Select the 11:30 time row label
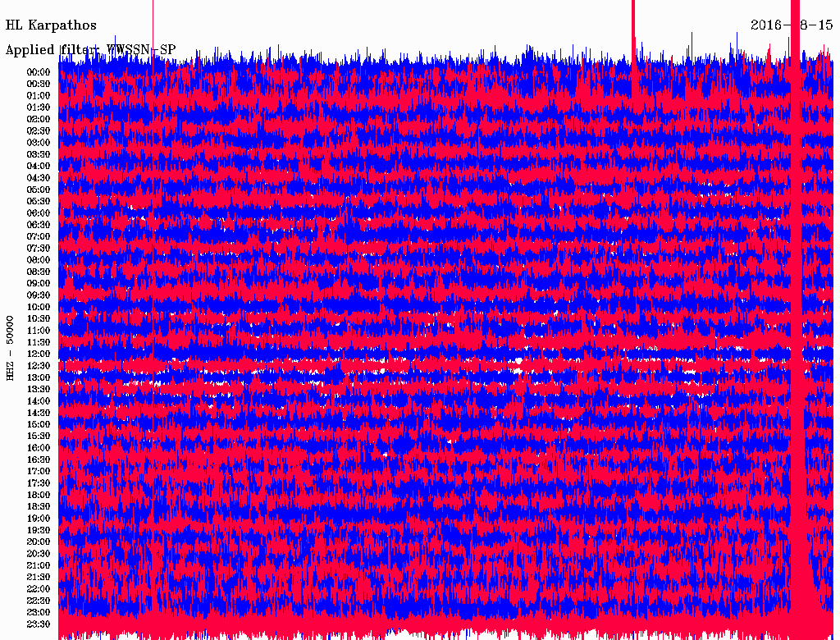Image resolution: width=840 pixels, height=640 pixels. [39, 342]
